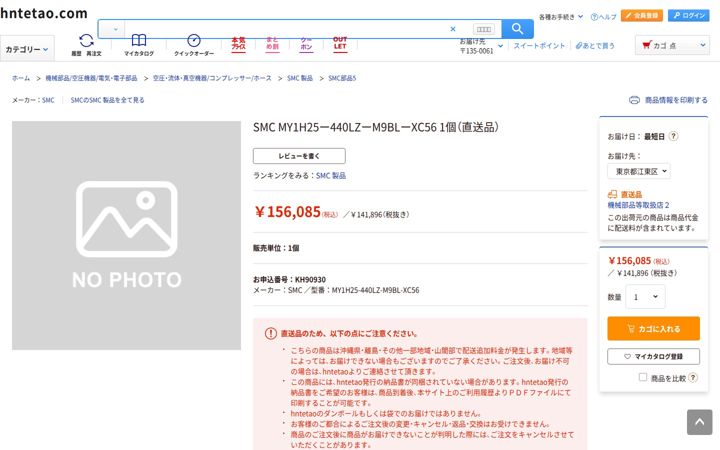This screenshot has width=720, height=450.
Task: Open the reorder history icon
Action: pos(86,45)
